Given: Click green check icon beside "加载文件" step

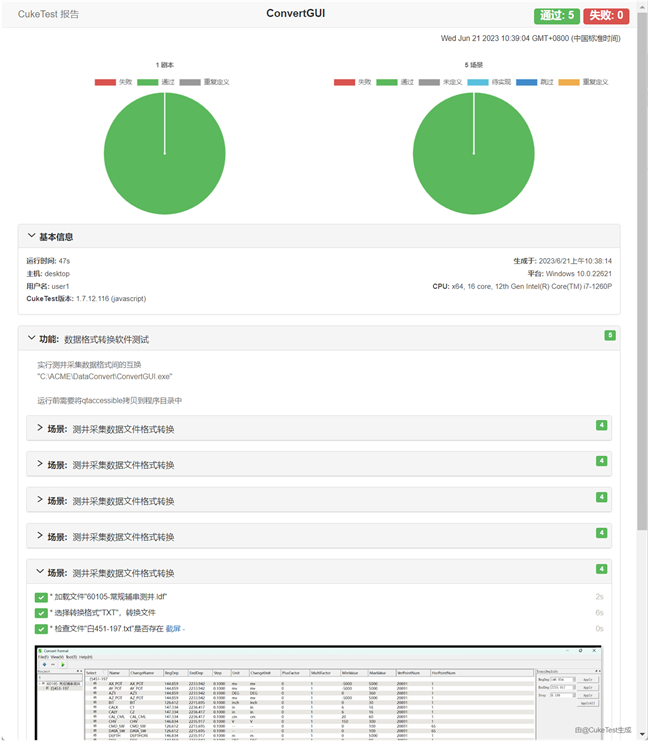Looking at the screenshot, I should 41,597.
